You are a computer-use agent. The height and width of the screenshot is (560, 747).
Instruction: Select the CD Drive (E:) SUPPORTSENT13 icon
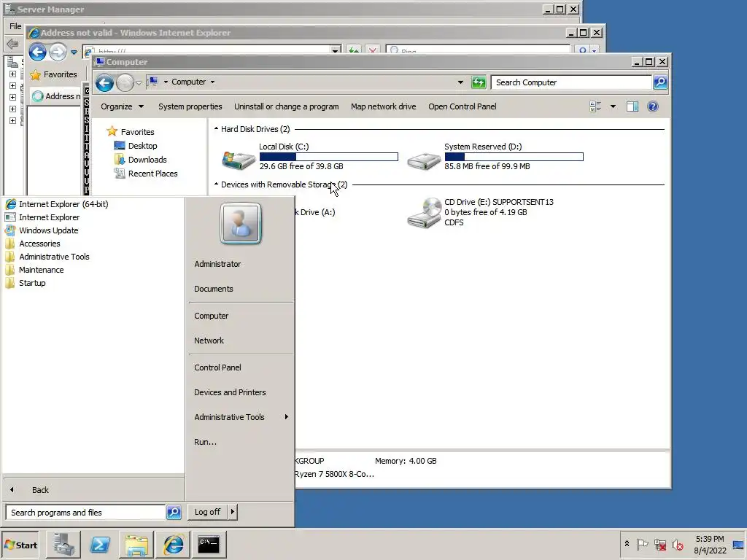coord(424,213)
